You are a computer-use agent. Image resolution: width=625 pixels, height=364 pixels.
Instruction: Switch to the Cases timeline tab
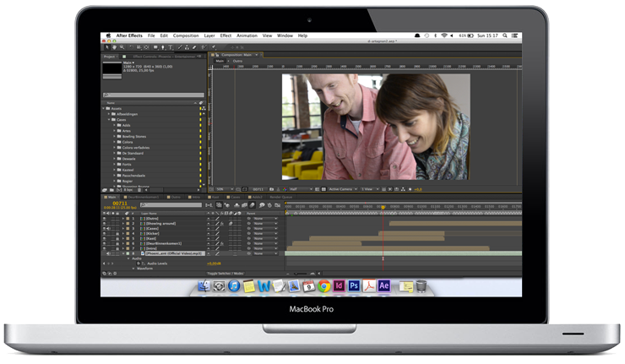(236, 197)
